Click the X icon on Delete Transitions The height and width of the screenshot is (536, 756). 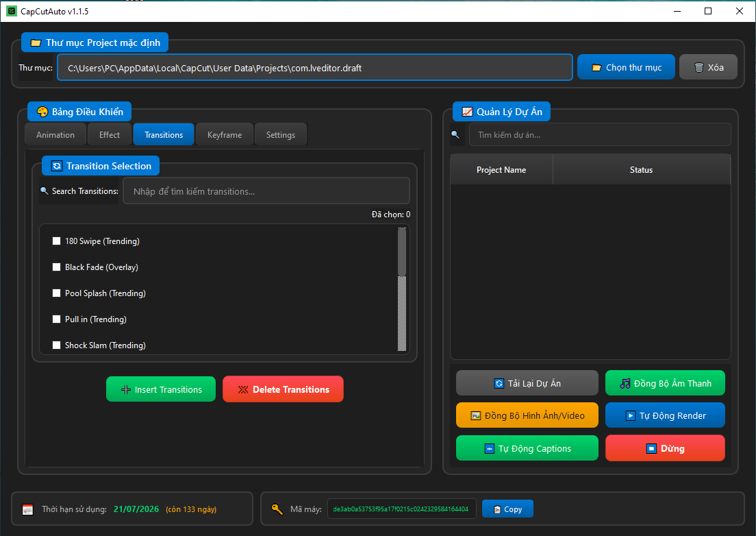coord(243,389)
